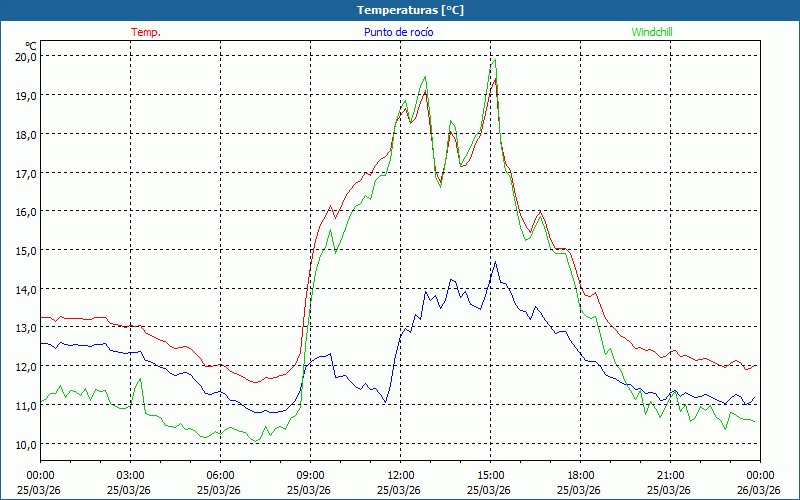This screenshot has width=800, height=500.
Task: Click the blue dew point peak near 15:00
Action: (495, 263)
